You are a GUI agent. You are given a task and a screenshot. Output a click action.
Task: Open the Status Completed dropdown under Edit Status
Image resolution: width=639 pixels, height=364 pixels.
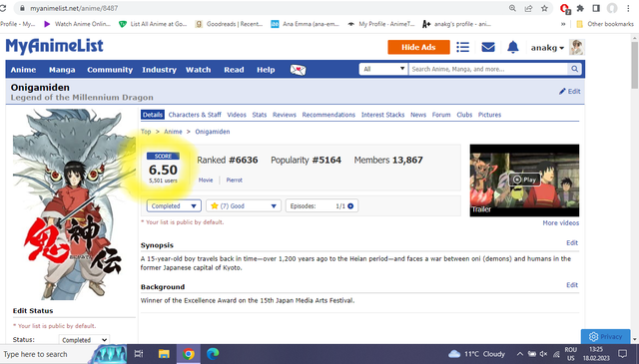pyautogui.click(x=84, y=340)
